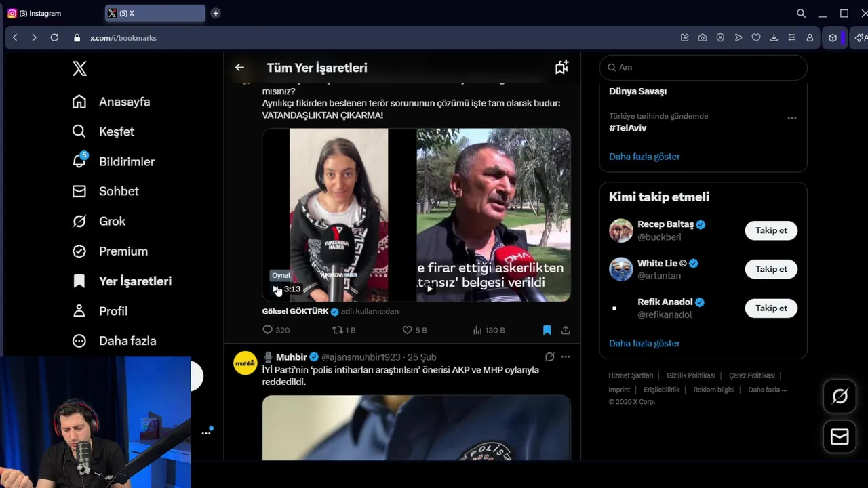Open the ad blocker shield icon
The image size is (868, 488).
[720, 38]
